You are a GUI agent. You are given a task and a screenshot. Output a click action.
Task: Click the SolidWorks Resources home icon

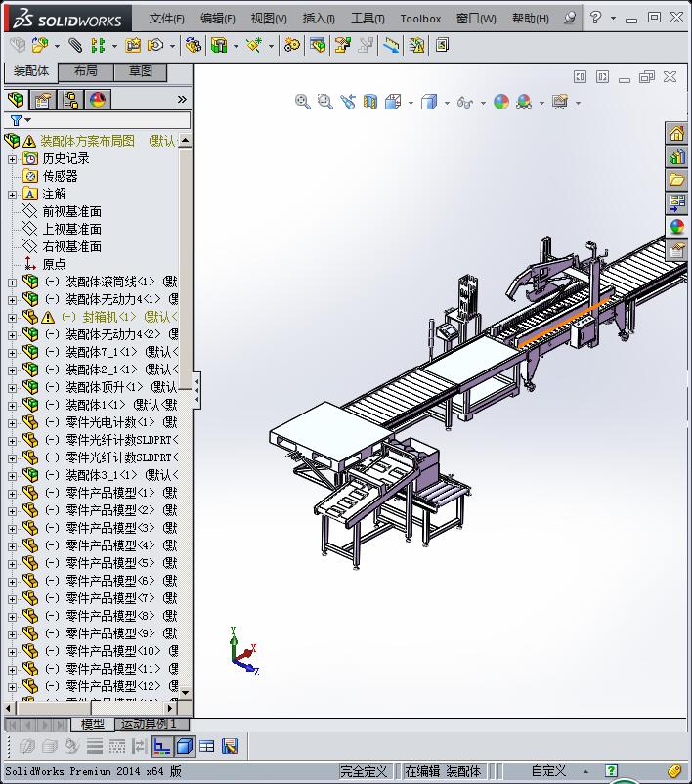677,134
